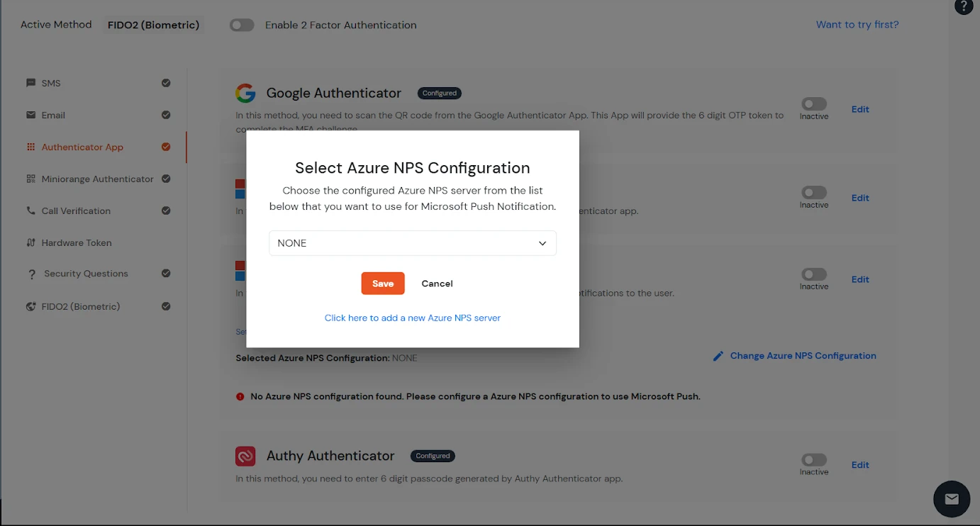Screen dimensions: 980x526
Task: Click the help question mark icon
Action: tap(963, 7)
